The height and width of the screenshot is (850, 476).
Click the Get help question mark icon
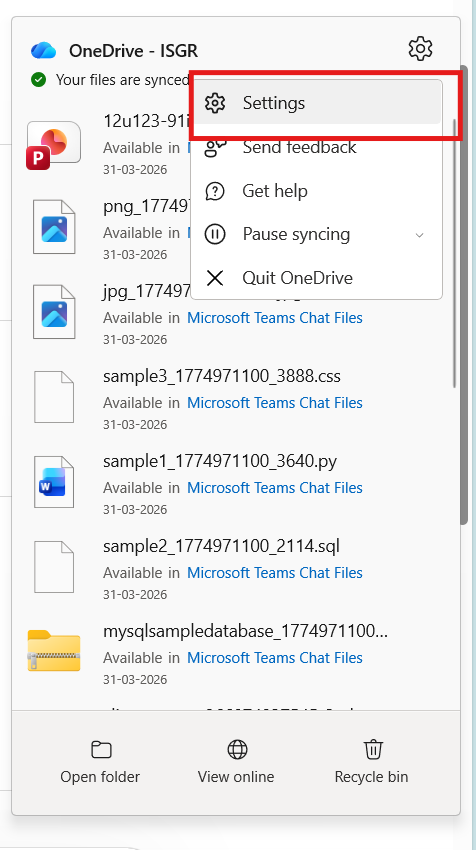point(215,191)
